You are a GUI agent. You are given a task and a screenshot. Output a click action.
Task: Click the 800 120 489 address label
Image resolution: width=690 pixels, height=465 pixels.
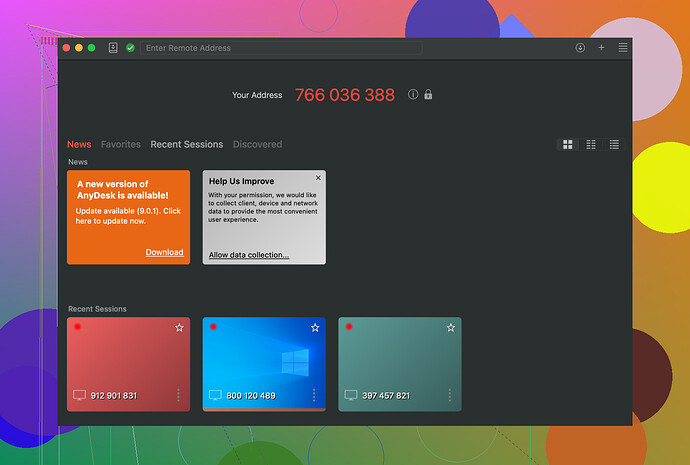[251, 395]
